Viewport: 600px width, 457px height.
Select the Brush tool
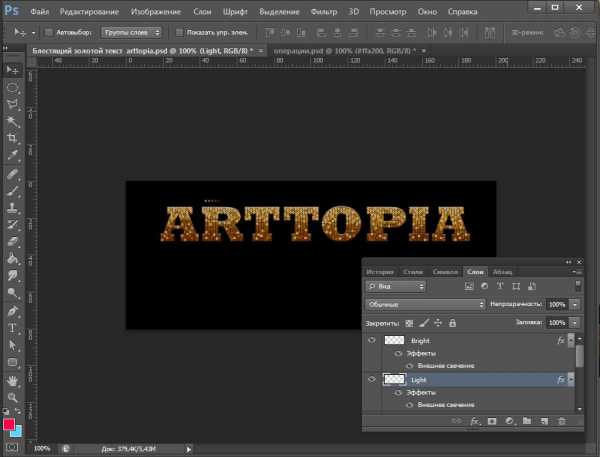tap(12, 191)
